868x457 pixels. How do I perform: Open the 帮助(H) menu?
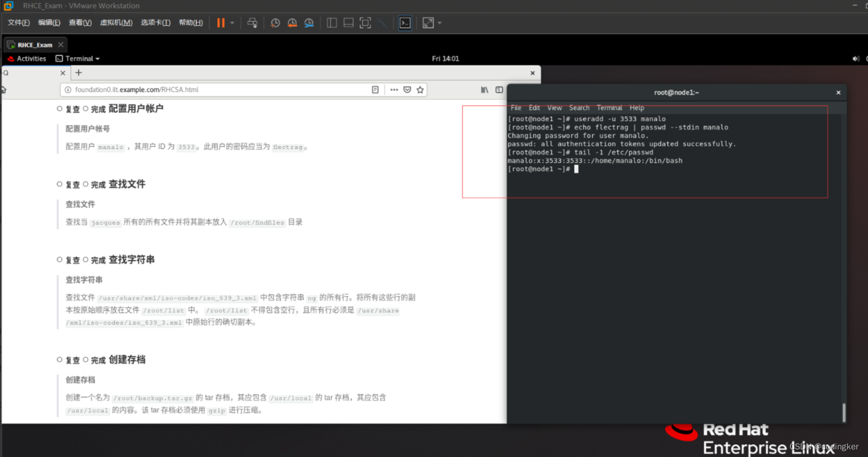[191, 23]
